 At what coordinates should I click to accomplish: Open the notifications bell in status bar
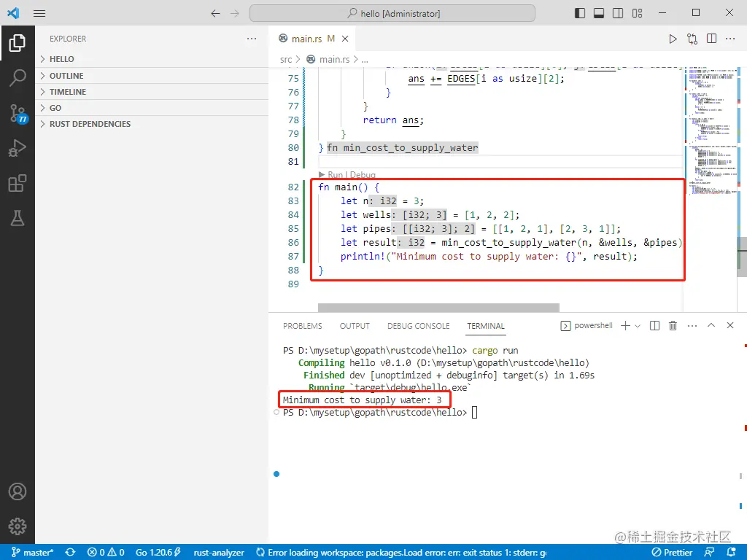point(732,553)
